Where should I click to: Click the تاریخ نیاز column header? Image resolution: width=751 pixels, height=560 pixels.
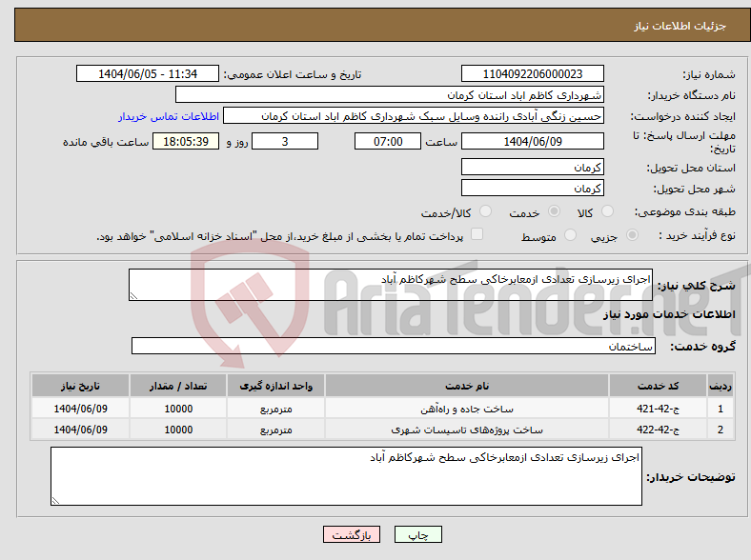80,386
